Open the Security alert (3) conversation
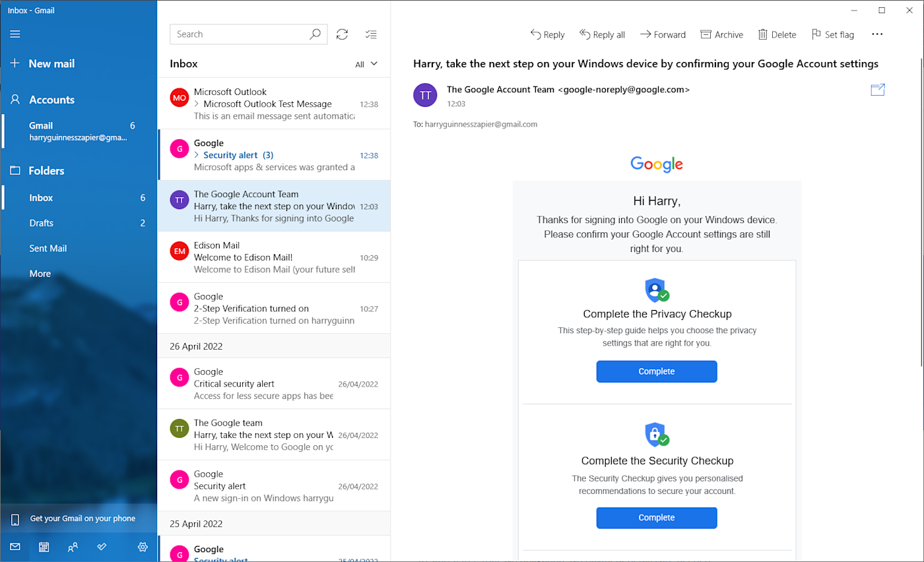Image resolution: width=924 pixels, height=562 pixels. point(274,155)
